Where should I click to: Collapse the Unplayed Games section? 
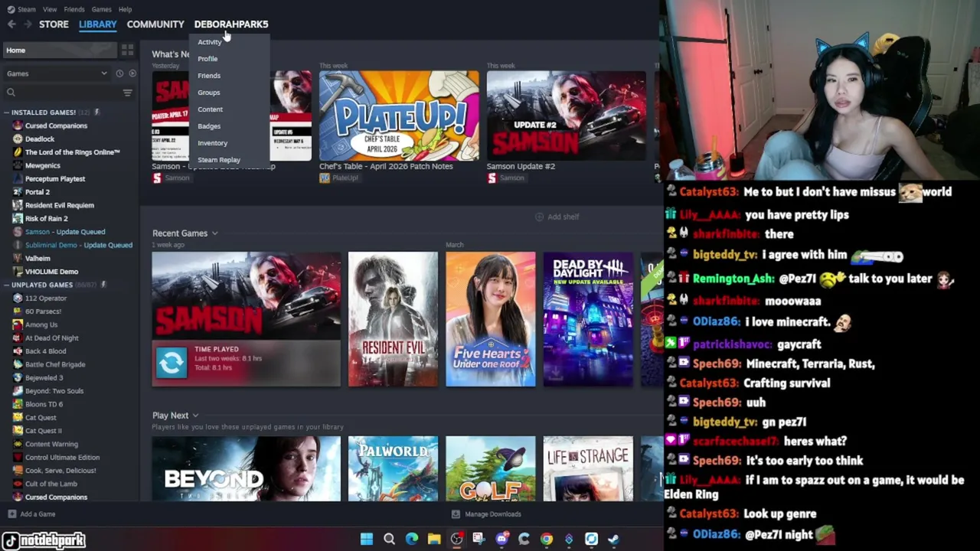point(6,285)
